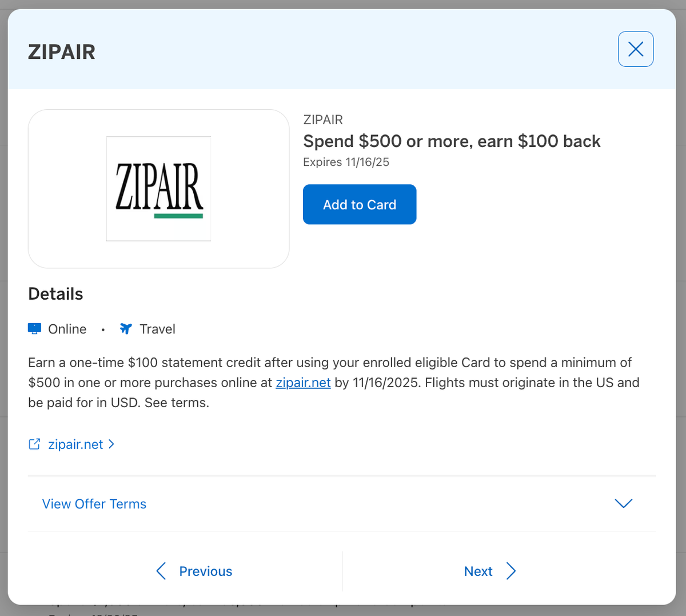Go to the Next offer

point(478,571)
